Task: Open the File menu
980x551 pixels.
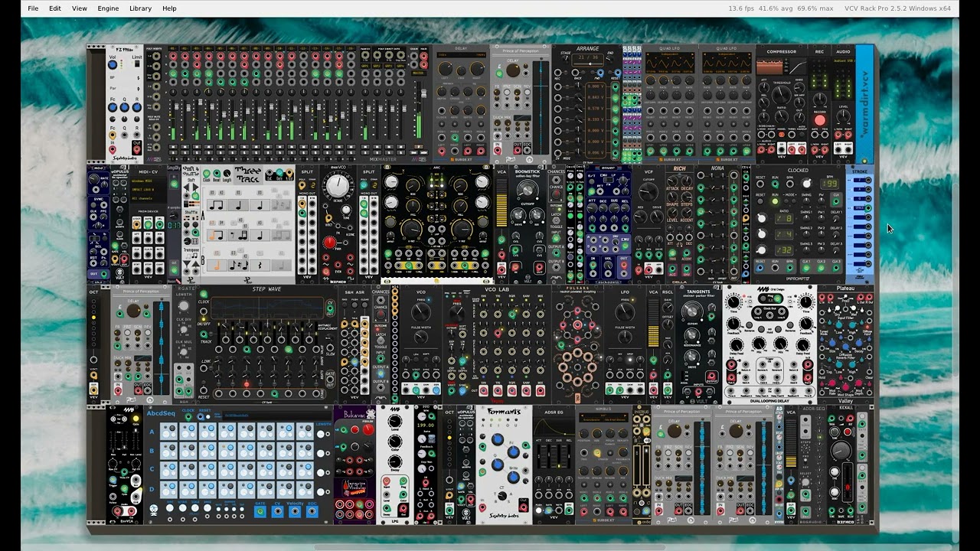Action: pos(33,8)
